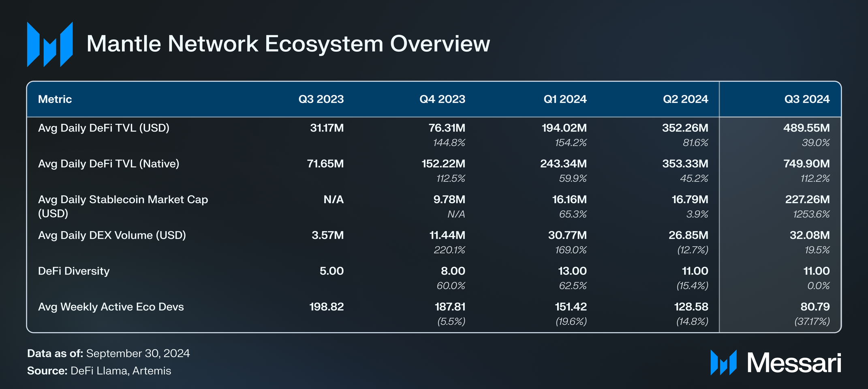Click the Q3 2024 column header
Image resolution: width=868 pixels, height=389 pixels.
807,99
